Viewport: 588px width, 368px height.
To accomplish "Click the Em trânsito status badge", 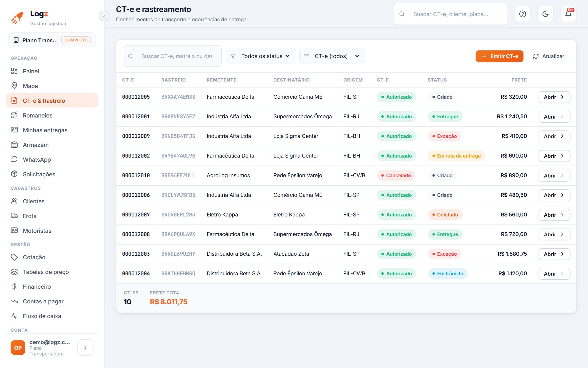I will 448,274.
